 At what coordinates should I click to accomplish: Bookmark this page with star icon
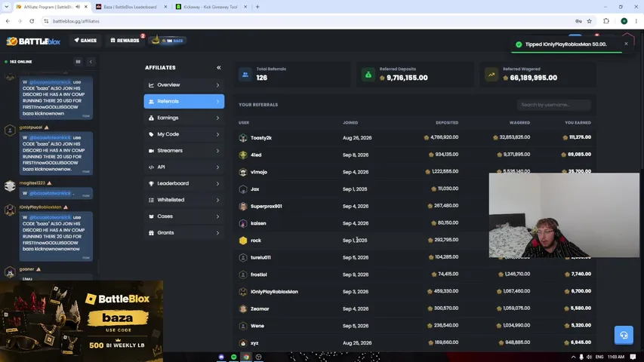[590, 21]
